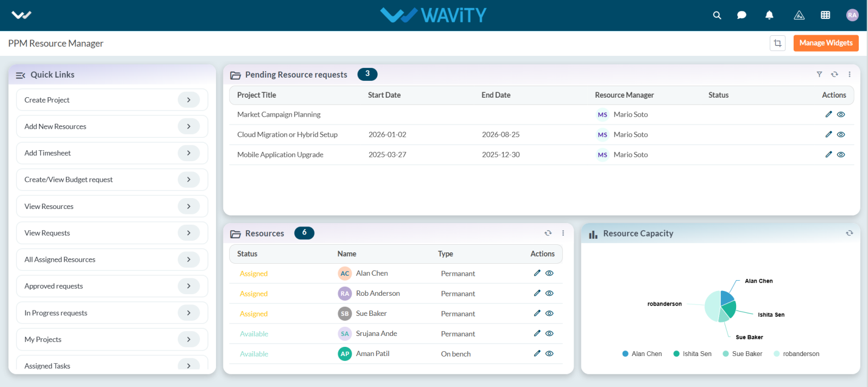View Aman Patil resource details
Viewport: 868px width, 387px height.
(x=549, y=354)
